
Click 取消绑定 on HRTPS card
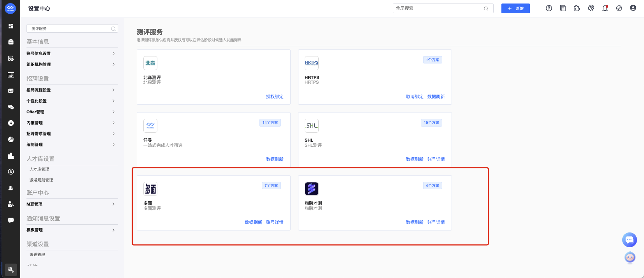415,97
